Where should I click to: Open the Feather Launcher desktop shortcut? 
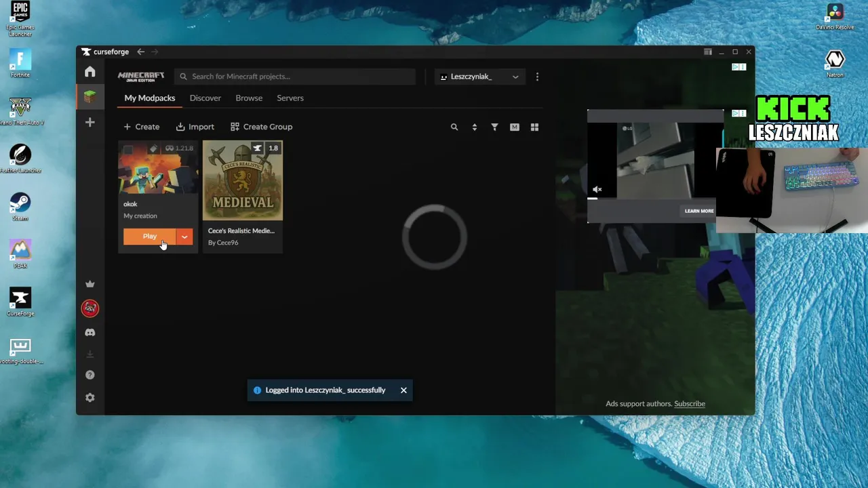[x=20, y=159]
